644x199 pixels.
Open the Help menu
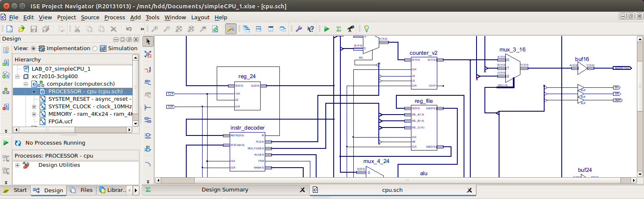[x=221, y=17]
